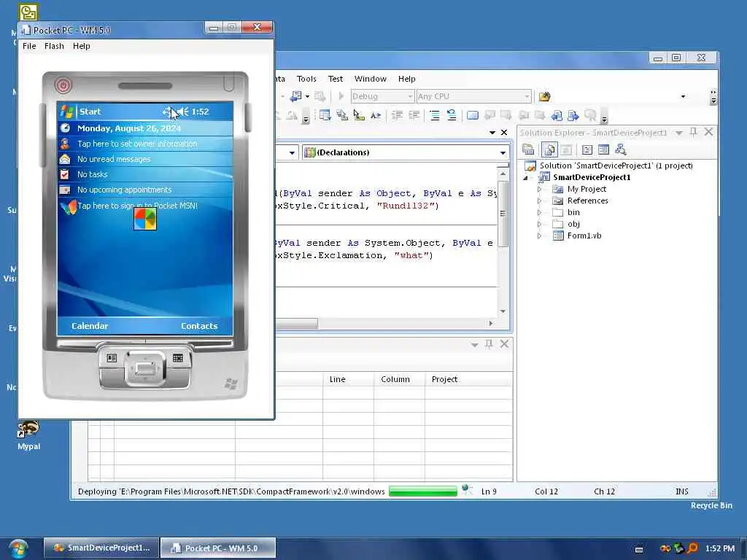Click View Code icon in Solution Explorer
Viewport: 747px width, 560px height.
pyautogui.click(x=587, y=149)
